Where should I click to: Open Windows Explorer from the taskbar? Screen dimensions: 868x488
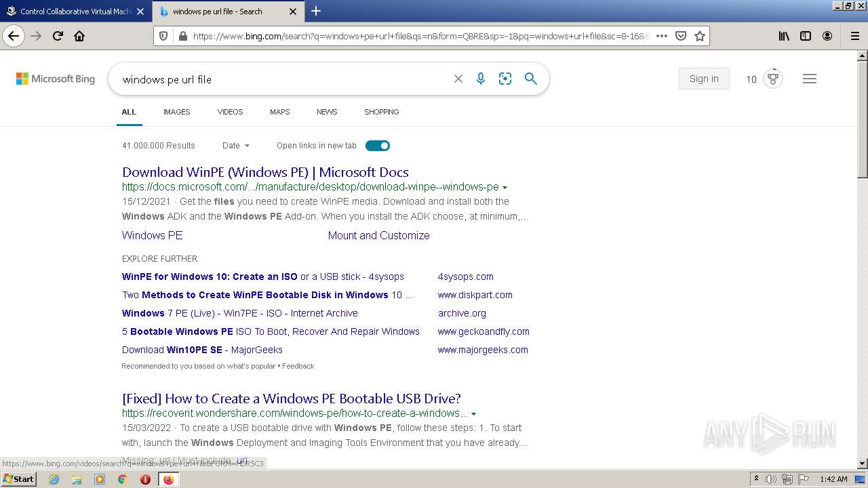(77, 479)
